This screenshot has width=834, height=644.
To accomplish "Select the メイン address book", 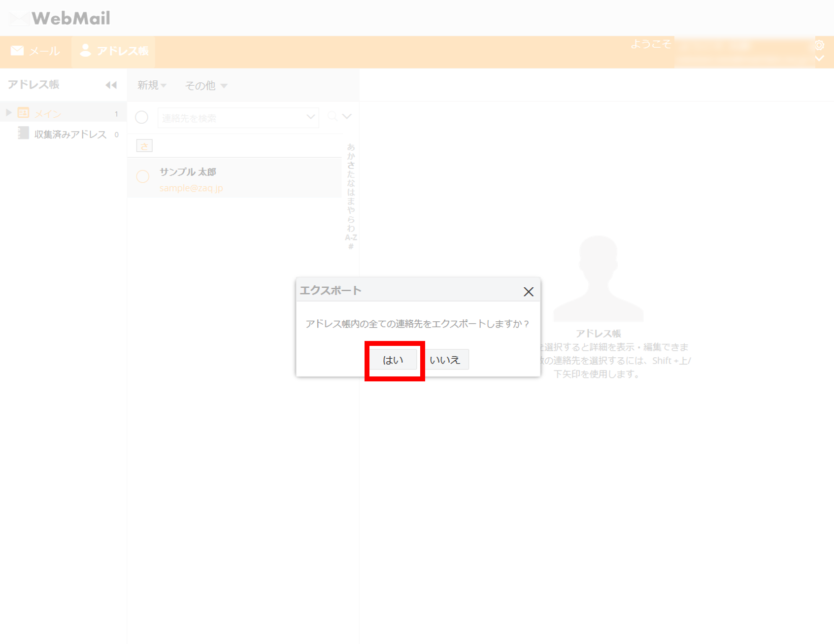I will 63,113.
